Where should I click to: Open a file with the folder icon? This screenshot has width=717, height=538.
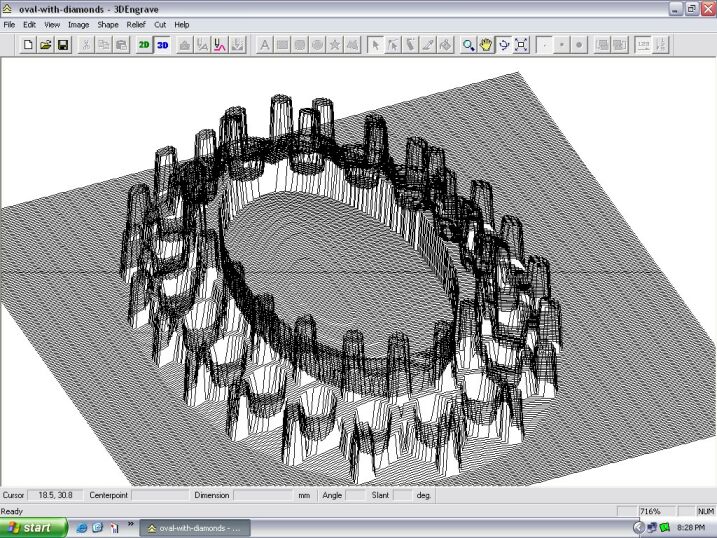point(45,45)
